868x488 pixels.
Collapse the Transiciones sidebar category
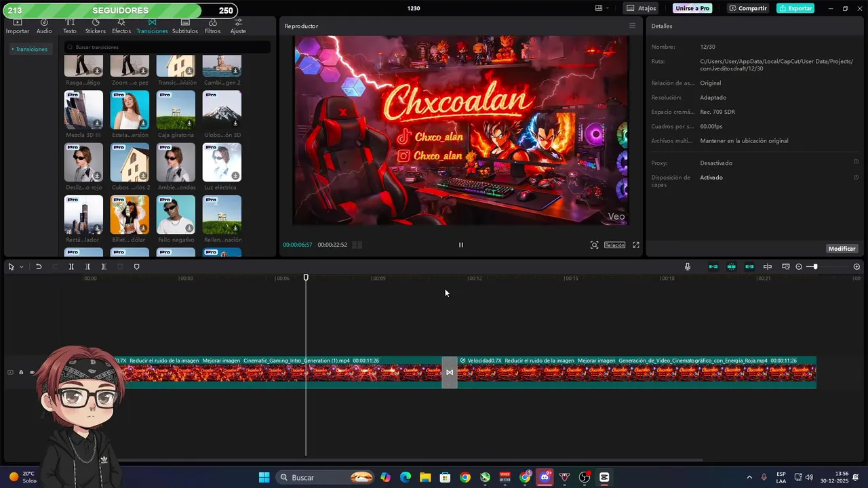(x=31, y=49)
